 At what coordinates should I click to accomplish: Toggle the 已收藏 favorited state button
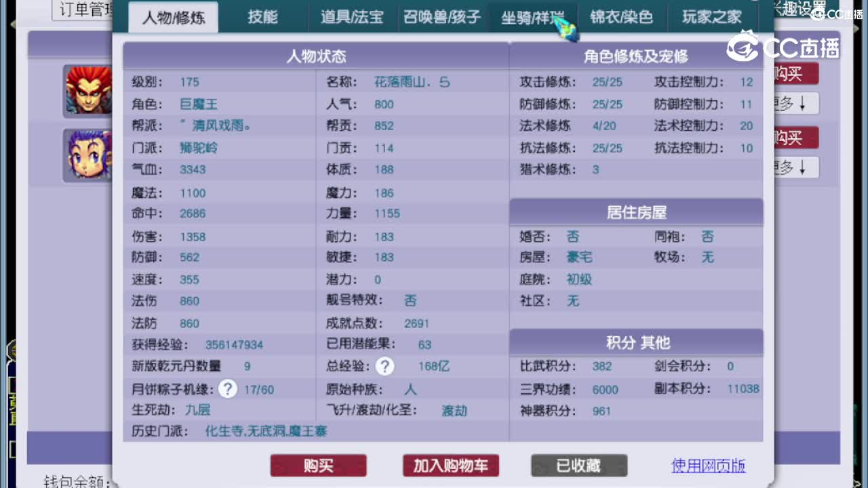coord(578,466)
